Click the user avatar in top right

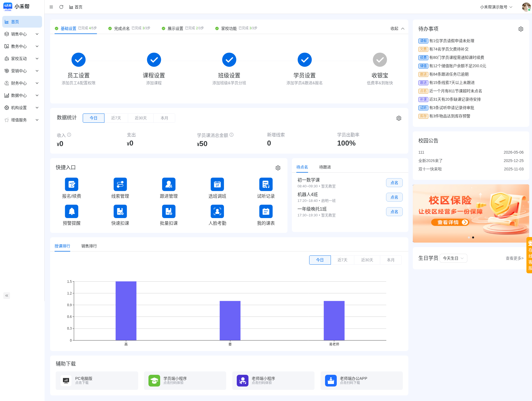[526, 7]
